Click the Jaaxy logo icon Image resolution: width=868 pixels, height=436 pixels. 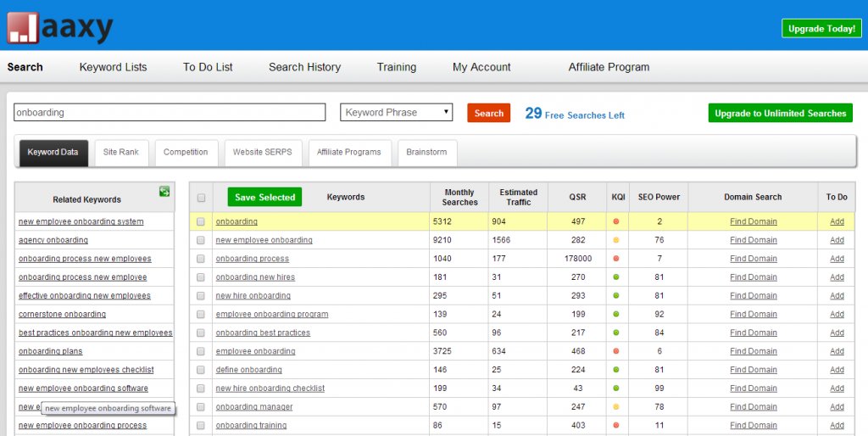coord(23,28)
